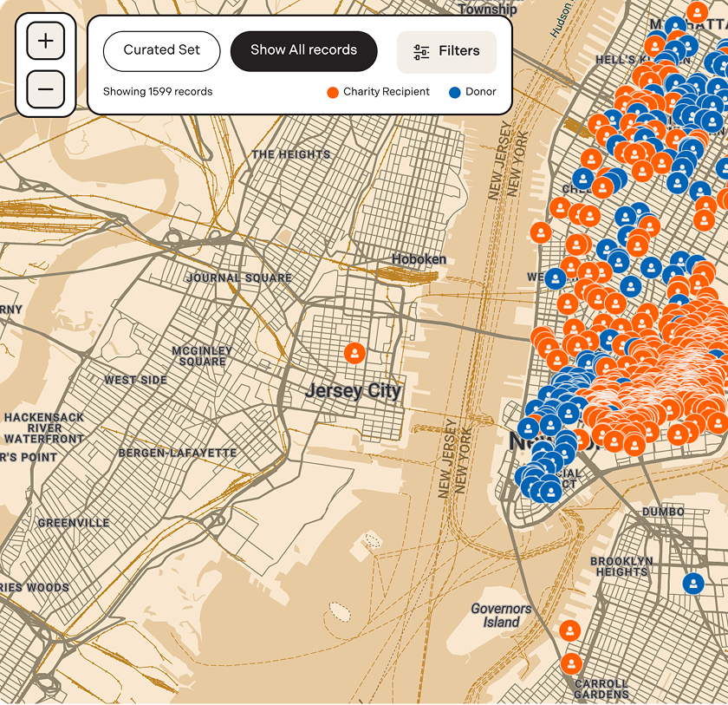
Task: Click the HACKENSACK RIVER WATERFRONT label
Action: [44, 428]
